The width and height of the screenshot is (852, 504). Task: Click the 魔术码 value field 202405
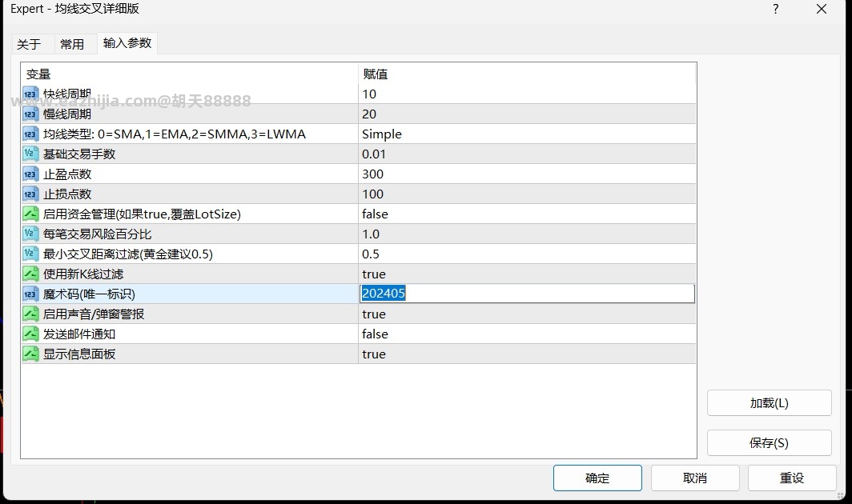coord(527,294)
